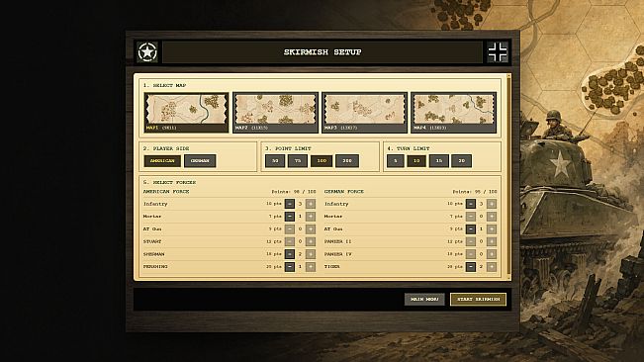Increase German AT Gun count
This screenshot has height=362, width=644.
click(492, 229)
